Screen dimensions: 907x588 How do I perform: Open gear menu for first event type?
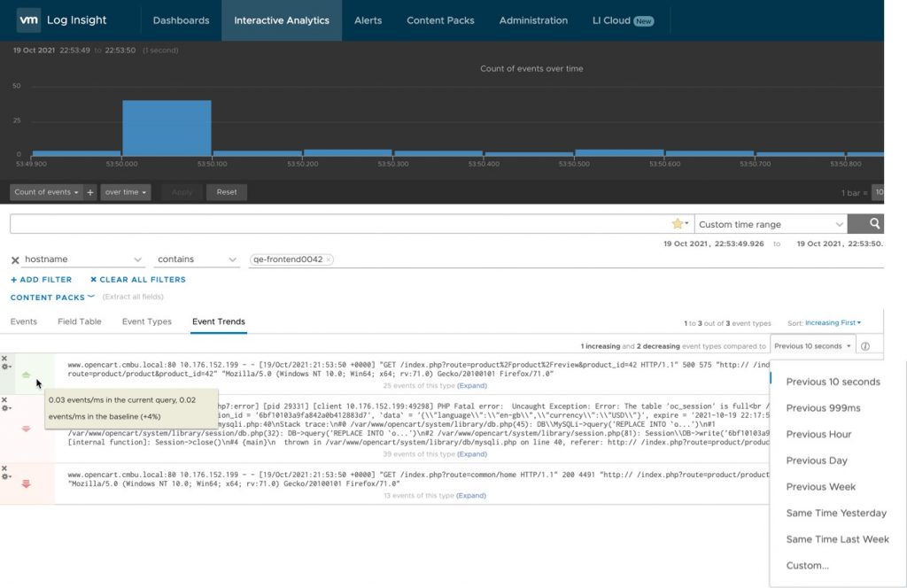click(6, 367)
